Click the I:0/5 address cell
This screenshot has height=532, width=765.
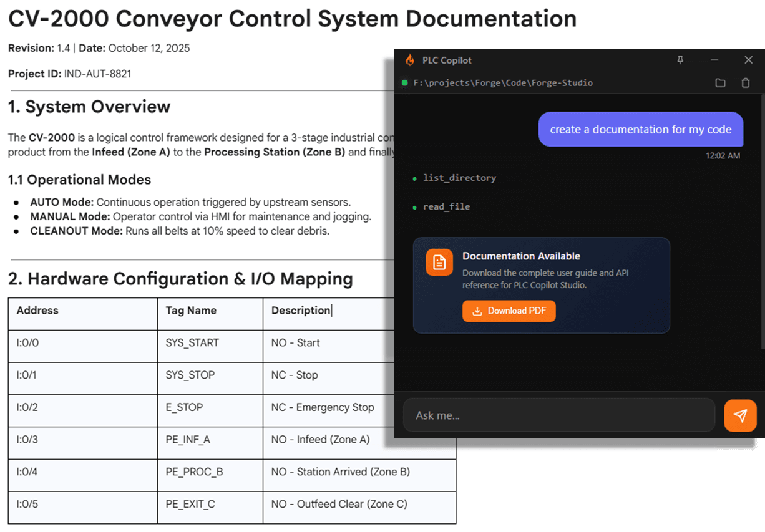[x=83, y=508]
